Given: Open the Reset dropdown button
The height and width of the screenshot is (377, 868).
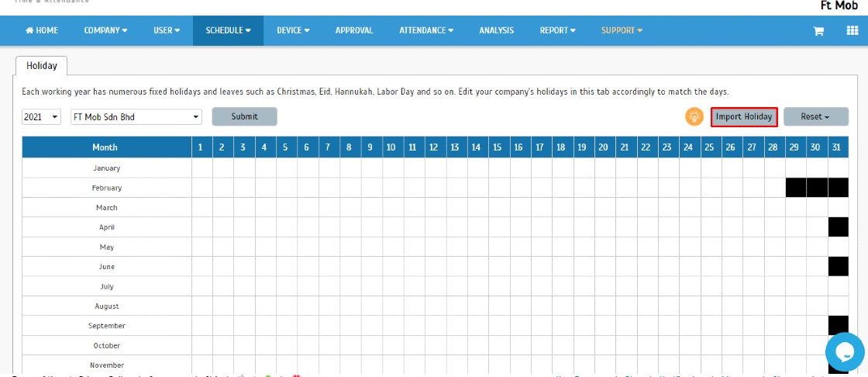Looking at the screenshot, I should click(x=815, y=117).
